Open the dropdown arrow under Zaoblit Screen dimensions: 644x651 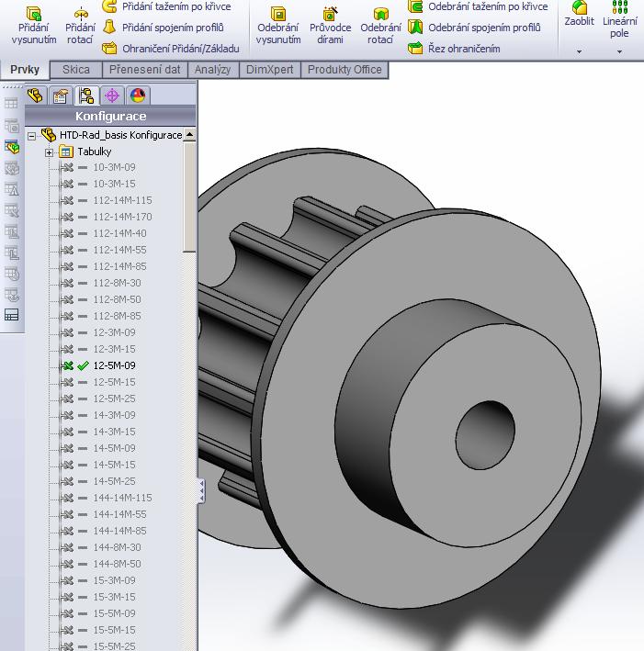(x=580, y=52)
